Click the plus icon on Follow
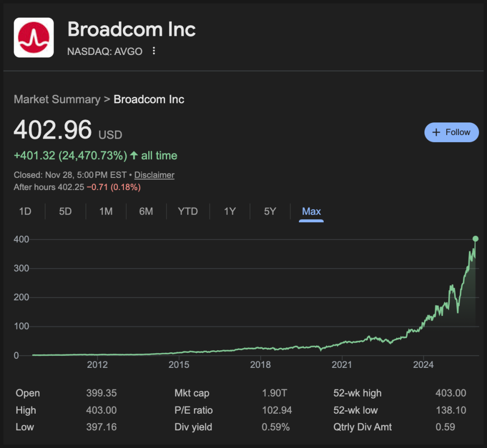Screen dimensions: 487x448 437,132
